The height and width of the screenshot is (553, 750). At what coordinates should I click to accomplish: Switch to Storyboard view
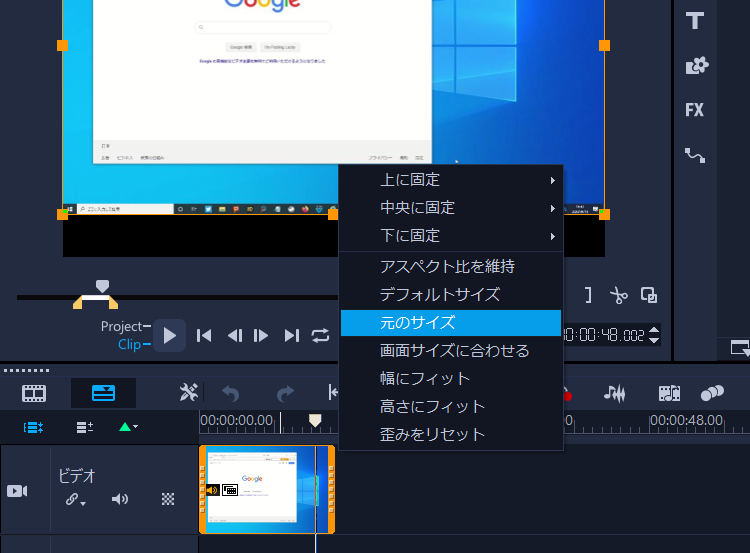(34, 393)
